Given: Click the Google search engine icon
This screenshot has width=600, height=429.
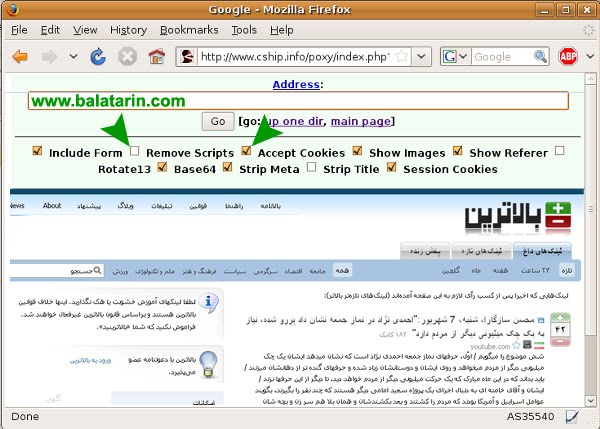Looking at the screenshot, I should (450, 57).
